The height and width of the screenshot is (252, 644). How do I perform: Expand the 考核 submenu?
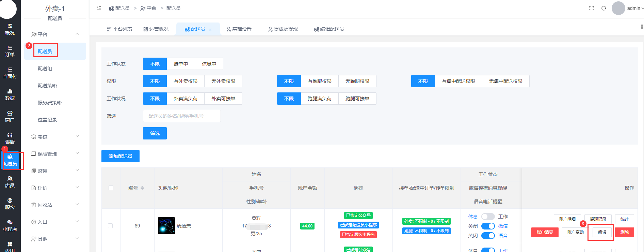54,137
